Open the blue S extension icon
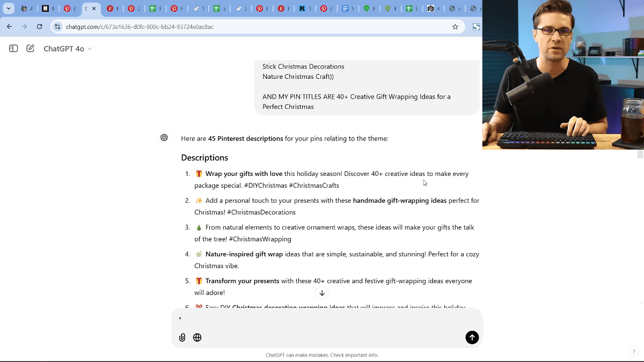Viewport: 644px width, 362px height. [x=476, y=26]
